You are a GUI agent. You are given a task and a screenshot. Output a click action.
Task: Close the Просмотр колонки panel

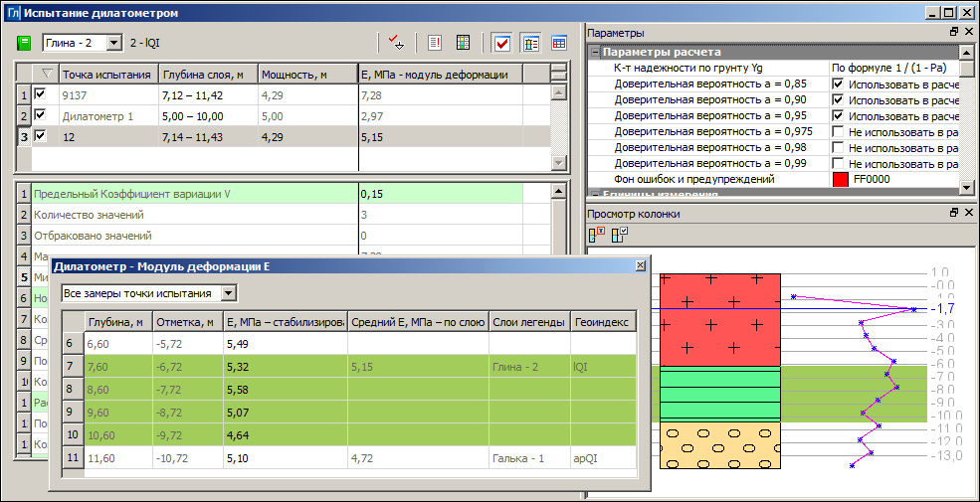[968, 213]
